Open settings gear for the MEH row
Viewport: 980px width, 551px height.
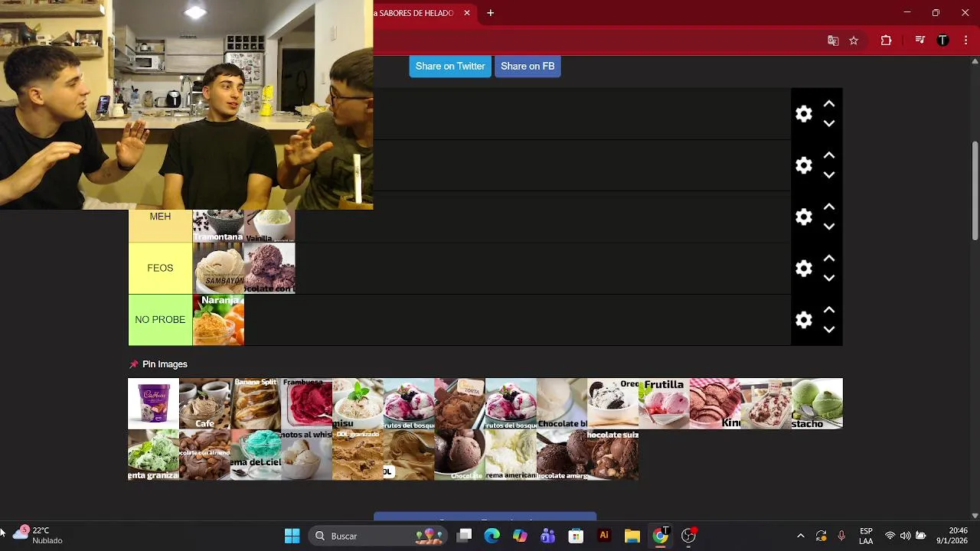click(803, 217)
